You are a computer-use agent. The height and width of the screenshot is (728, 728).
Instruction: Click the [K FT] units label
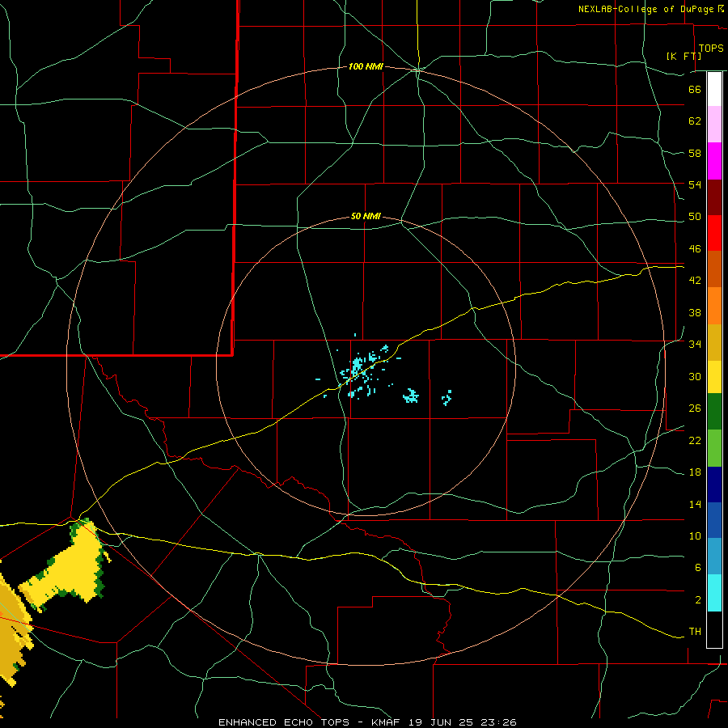click(684, 57)
